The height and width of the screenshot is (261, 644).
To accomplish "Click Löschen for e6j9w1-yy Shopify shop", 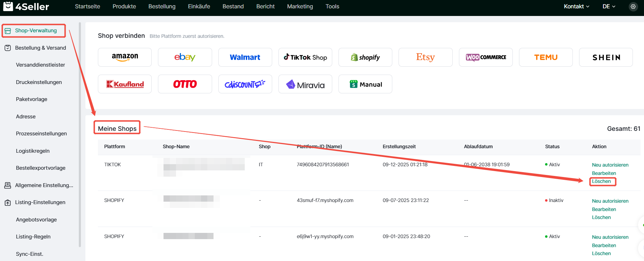I will (x=601, y=253).
